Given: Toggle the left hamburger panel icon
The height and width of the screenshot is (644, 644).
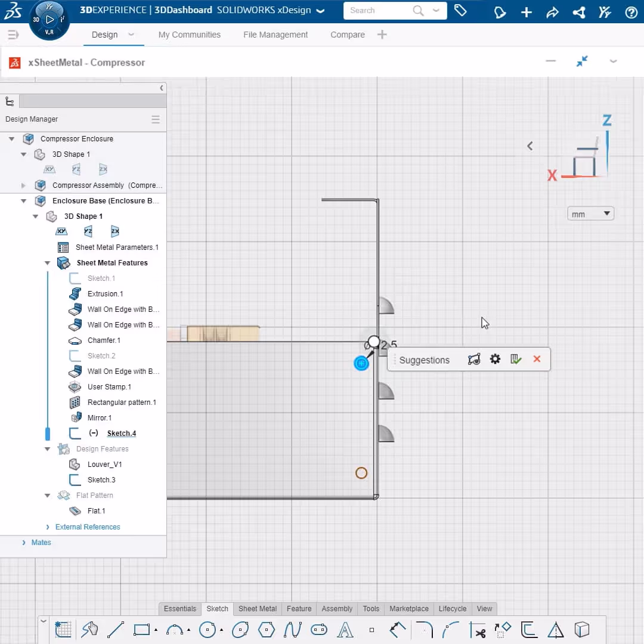Looking at the screenshot, I should point(13,35).
